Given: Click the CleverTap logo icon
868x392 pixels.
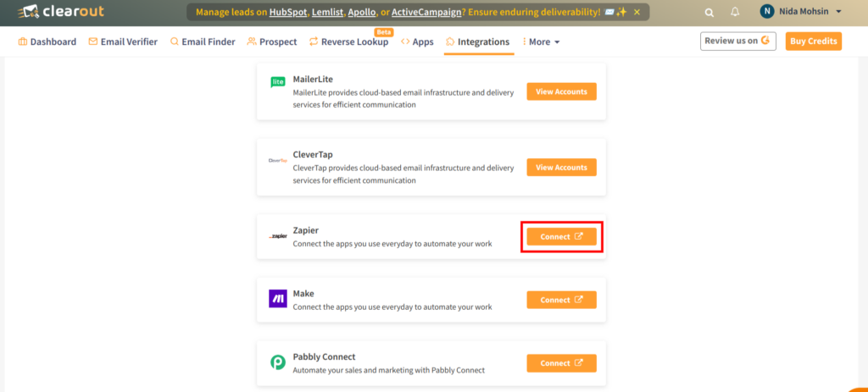Looking at the screenshot, I should pyautogui.click(x=277, y=160).
